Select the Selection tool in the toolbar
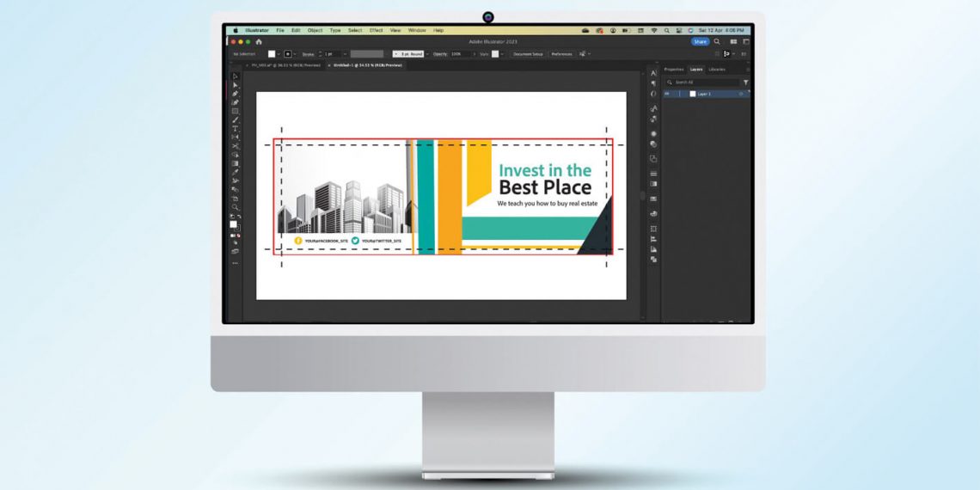The width and height of the screenshot is (980, 490). click(x=235, y=77)
